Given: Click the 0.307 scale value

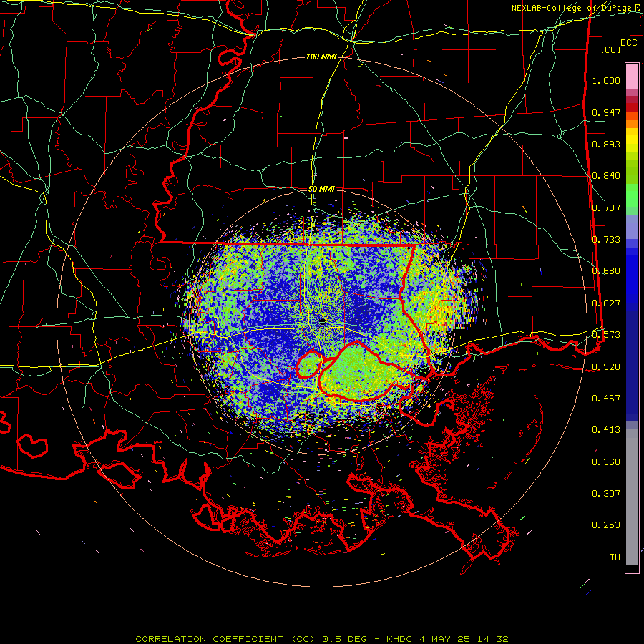Looking at the screenshot, I should click(606, 493).
